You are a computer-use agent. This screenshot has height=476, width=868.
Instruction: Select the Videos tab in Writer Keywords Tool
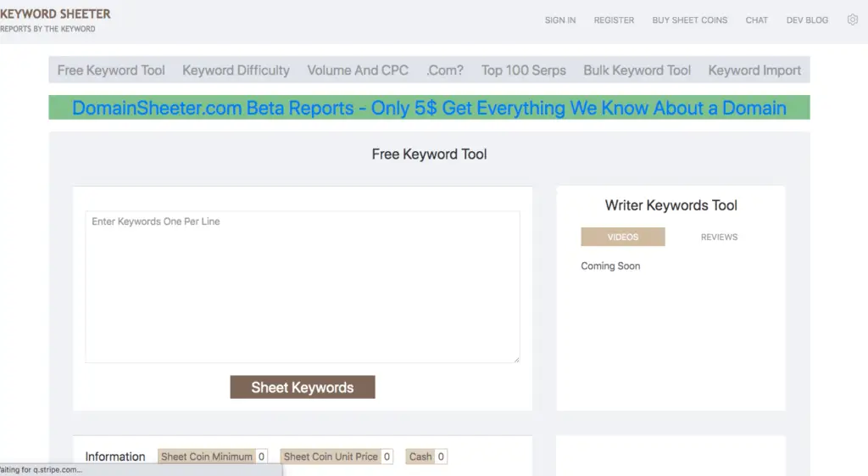(623, 237)
